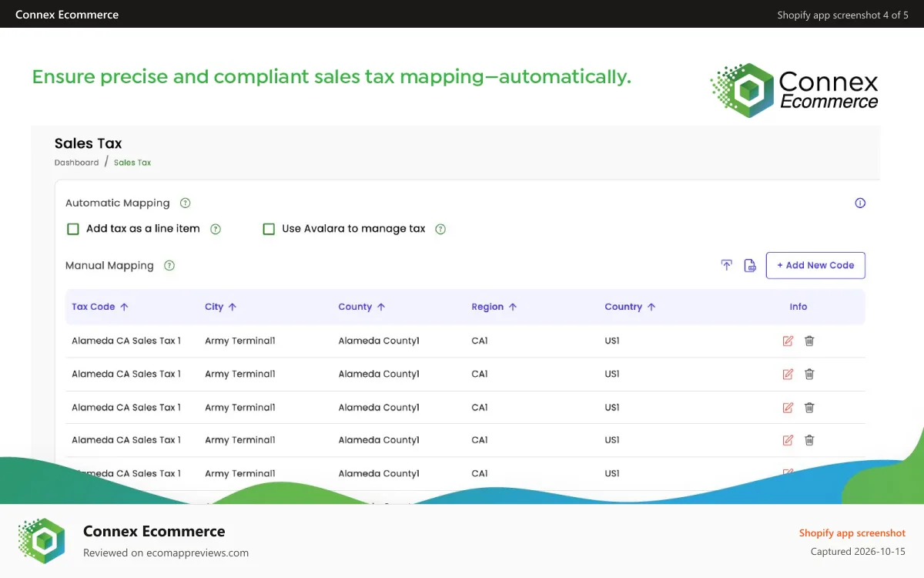Click 'Reviewed on ecomappreviews.com' footer text
This screenshot has height=578, width=924.
[166, 553]
